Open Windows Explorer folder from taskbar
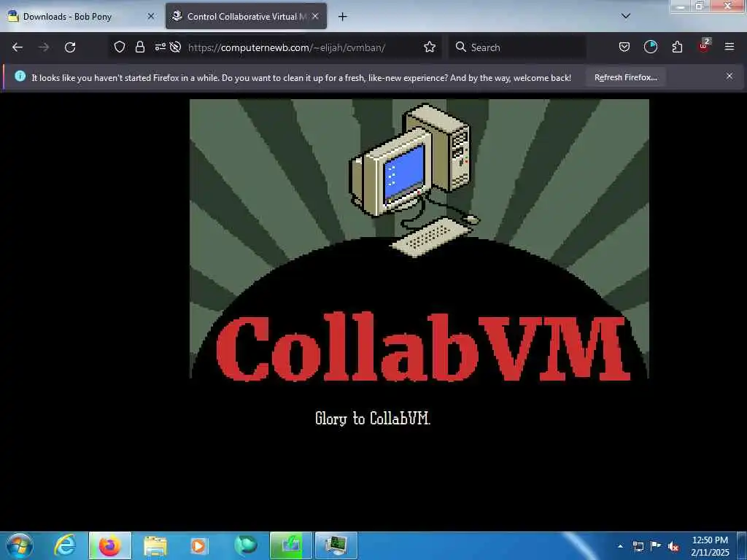 click(x=155, y=545)
